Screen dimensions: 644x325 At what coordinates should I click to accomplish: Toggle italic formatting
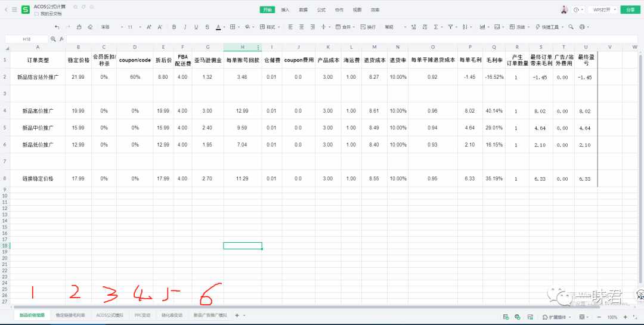(x=185, y=27)
